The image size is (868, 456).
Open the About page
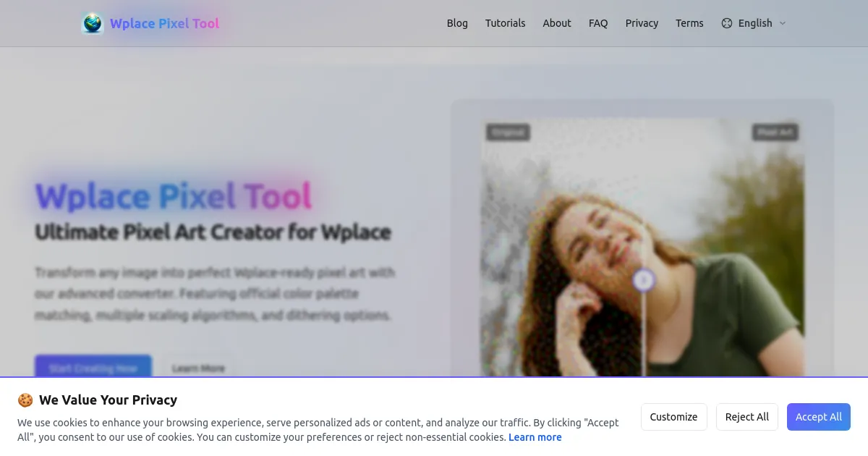pos(557,23)
